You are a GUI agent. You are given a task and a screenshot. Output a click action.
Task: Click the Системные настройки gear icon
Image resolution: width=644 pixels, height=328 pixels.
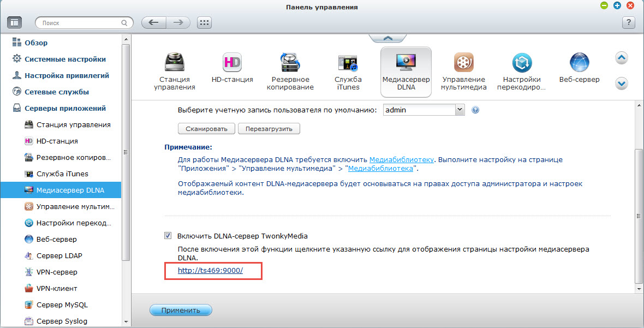[16, 59]
